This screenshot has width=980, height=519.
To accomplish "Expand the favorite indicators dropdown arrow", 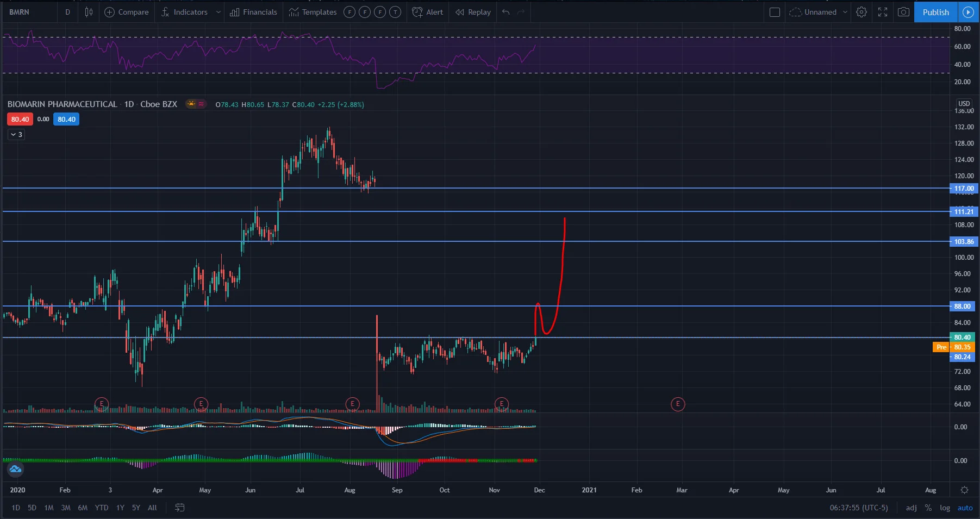I will [x=219, y=12].
